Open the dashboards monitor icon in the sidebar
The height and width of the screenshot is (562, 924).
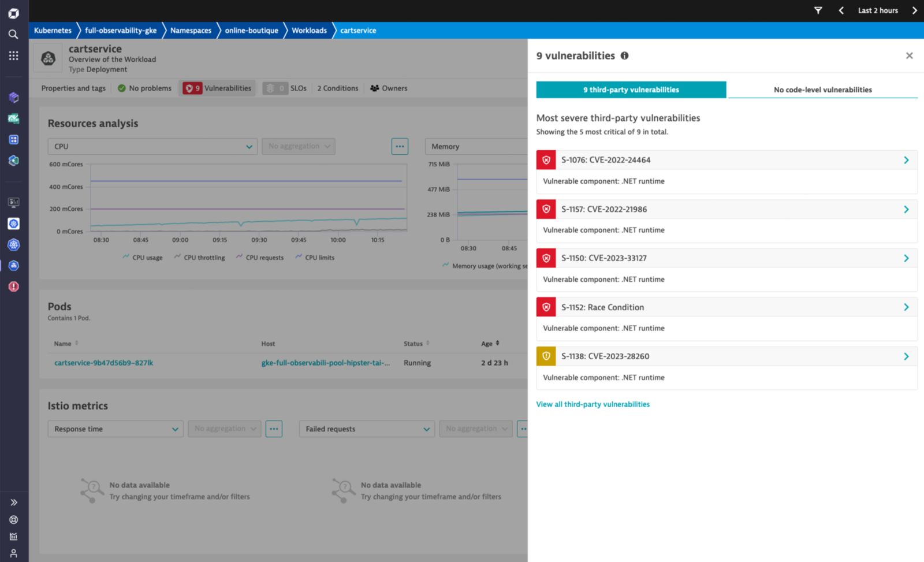(13, 202)
